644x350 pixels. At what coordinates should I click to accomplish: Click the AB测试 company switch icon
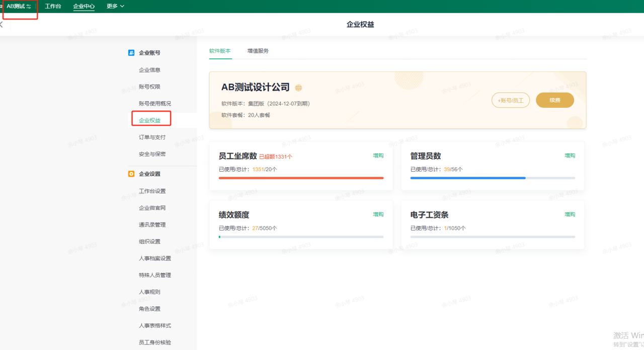[29, 7]
